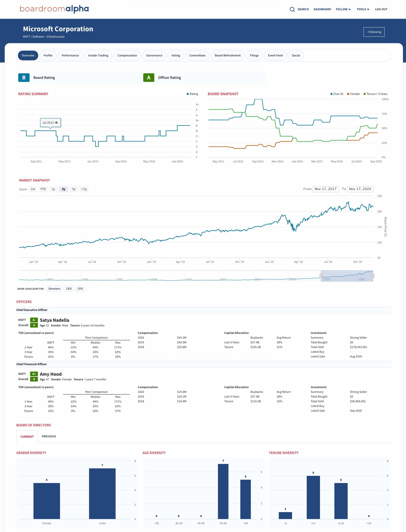Click Amy Hood's Overall A badge
The width and height of the screenshot is (406, 532).
click(x=34, y=379)
